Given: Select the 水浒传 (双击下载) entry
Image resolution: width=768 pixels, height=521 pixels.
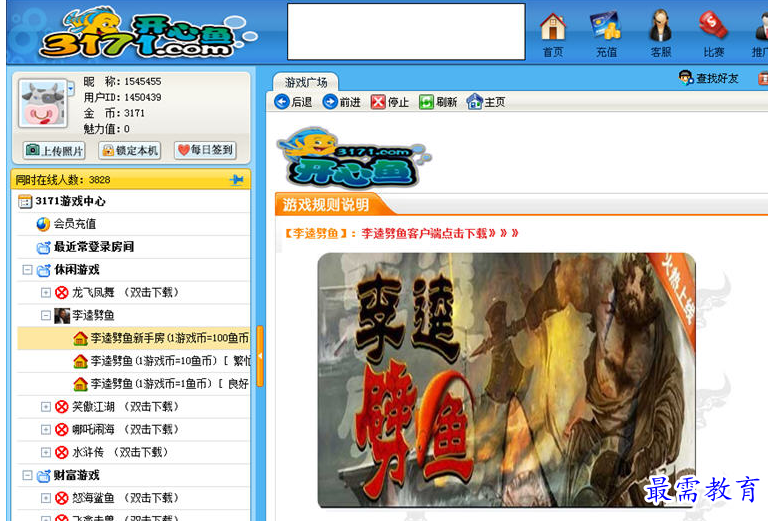Looking at the screenshot, I should (120, 452).
